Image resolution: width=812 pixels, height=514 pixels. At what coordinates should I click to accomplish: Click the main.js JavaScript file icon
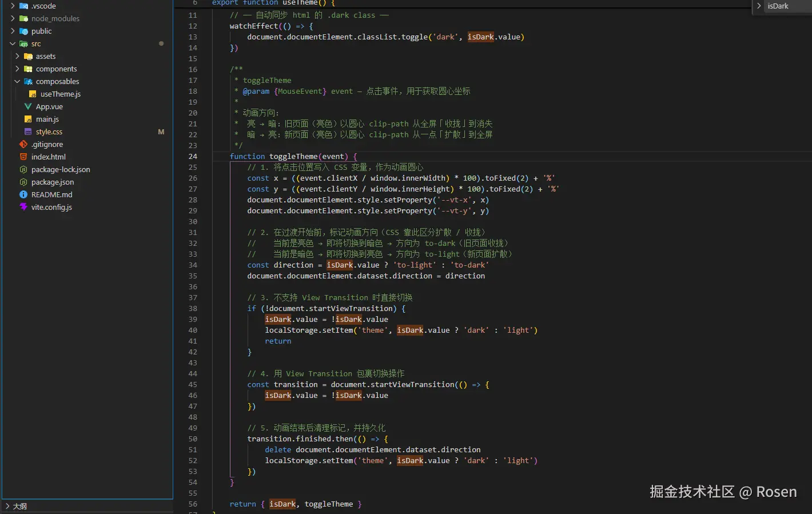coord(28,119)
